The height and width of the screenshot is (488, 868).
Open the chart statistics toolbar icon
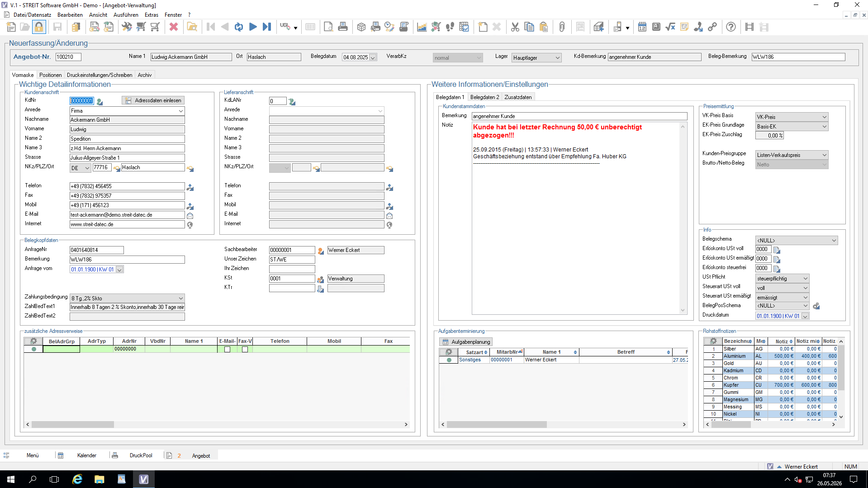point(422,27)
